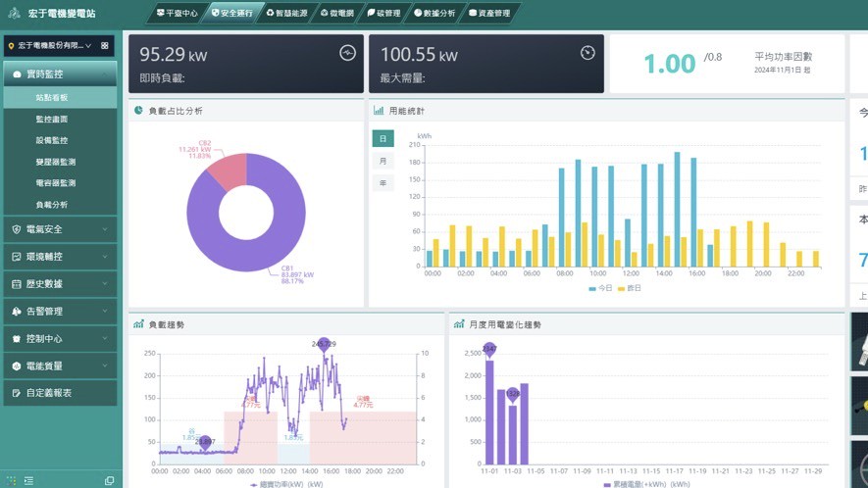
Task: Click the 今日 blue legend swatch
Action: tap(592, 289)
